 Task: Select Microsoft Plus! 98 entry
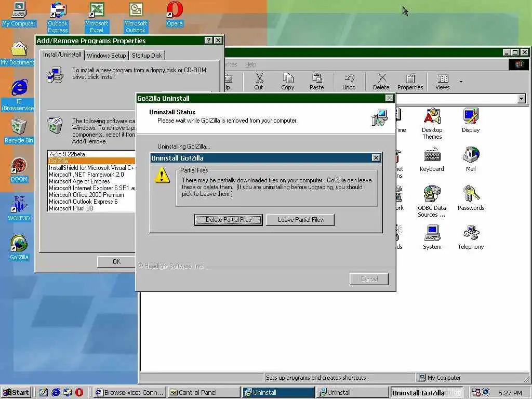[91, 208]
